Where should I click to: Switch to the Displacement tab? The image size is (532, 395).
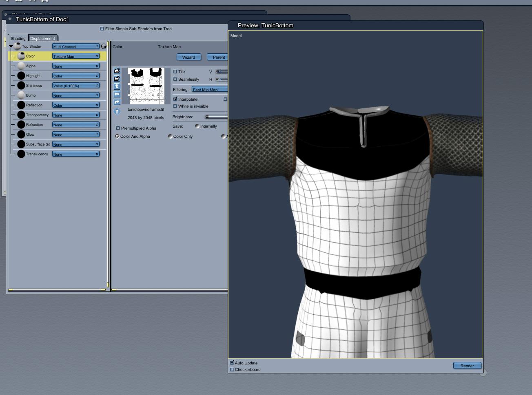tap(42, 38)
